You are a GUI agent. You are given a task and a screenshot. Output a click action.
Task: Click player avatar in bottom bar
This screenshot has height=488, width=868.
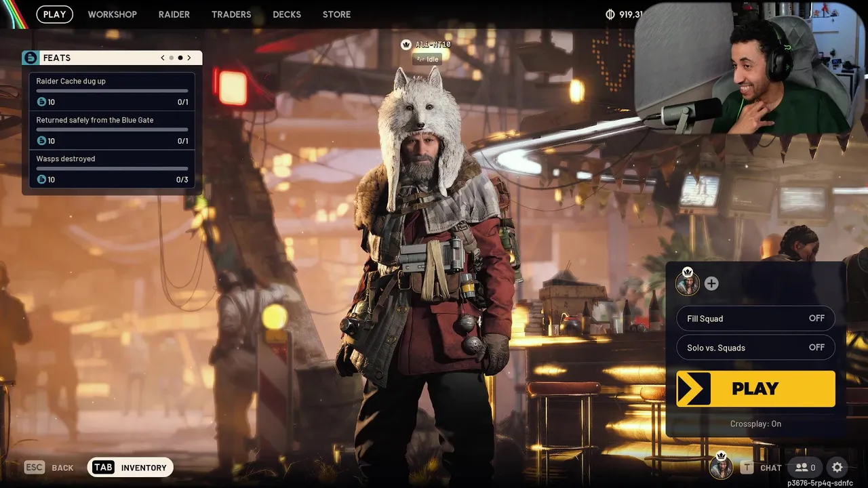point(721,466)
